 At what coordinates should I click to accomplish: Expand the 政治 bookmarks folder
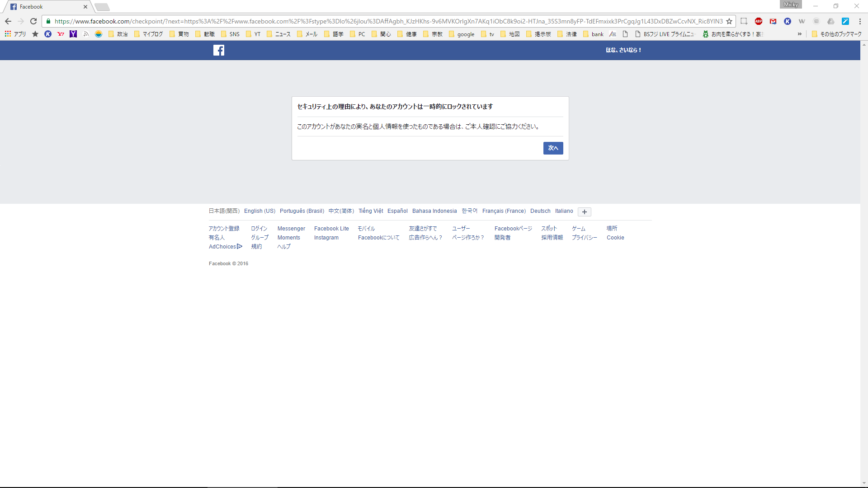(118, 34)
